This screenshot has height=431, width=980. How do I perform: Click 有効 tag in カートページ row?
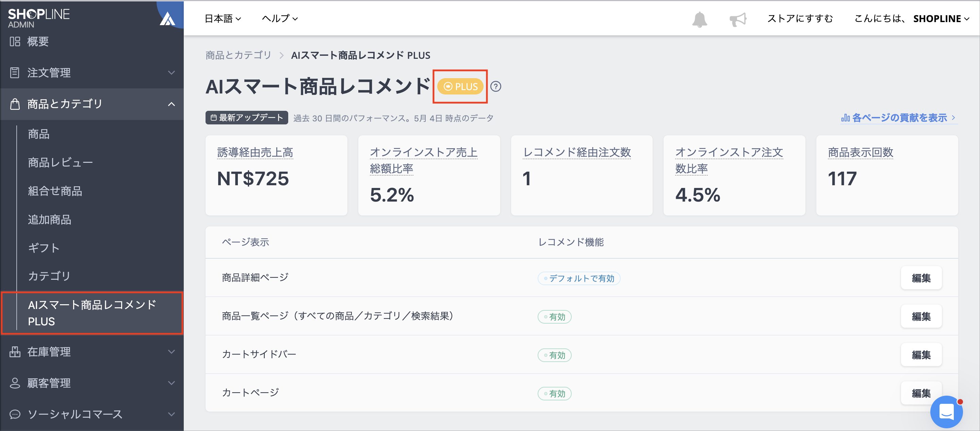tap(554, 394)
